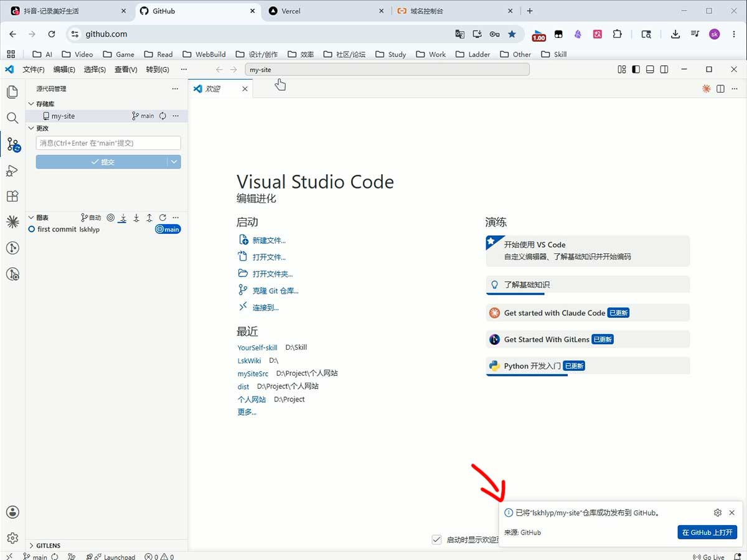Image resolution: width=747 pixels, height=560 pixels.
Task: Open GitLens Inspect in the activity bar
Action: pyautogui.click(x=12, y=274)
